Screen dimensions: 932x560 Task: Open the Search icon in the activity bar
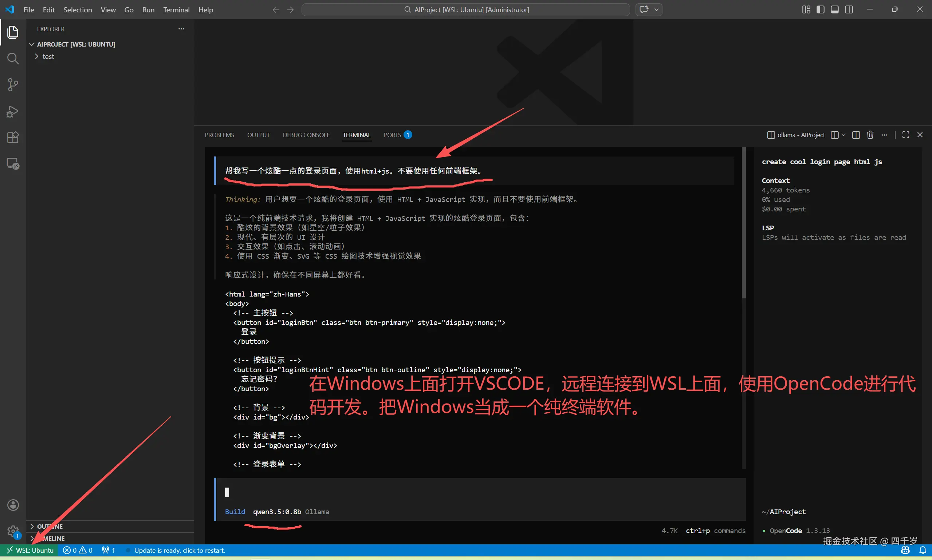(13, 59)
